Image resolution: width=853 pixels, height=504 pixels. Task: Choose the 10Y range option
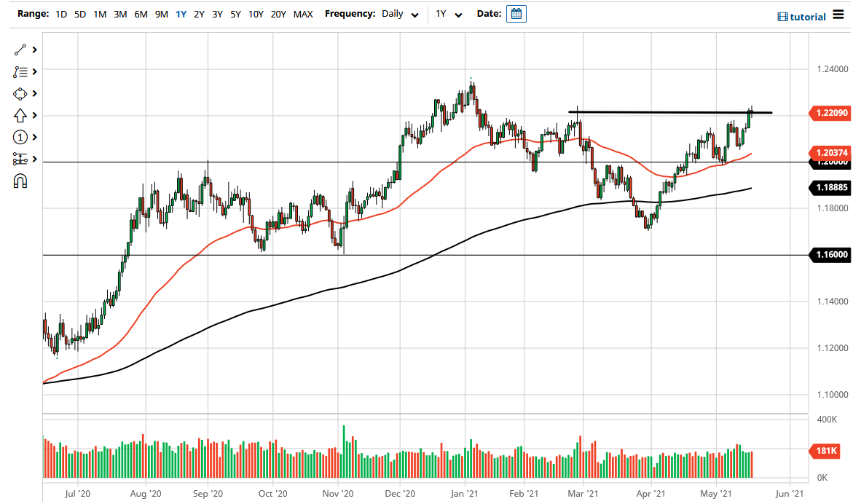256,14
